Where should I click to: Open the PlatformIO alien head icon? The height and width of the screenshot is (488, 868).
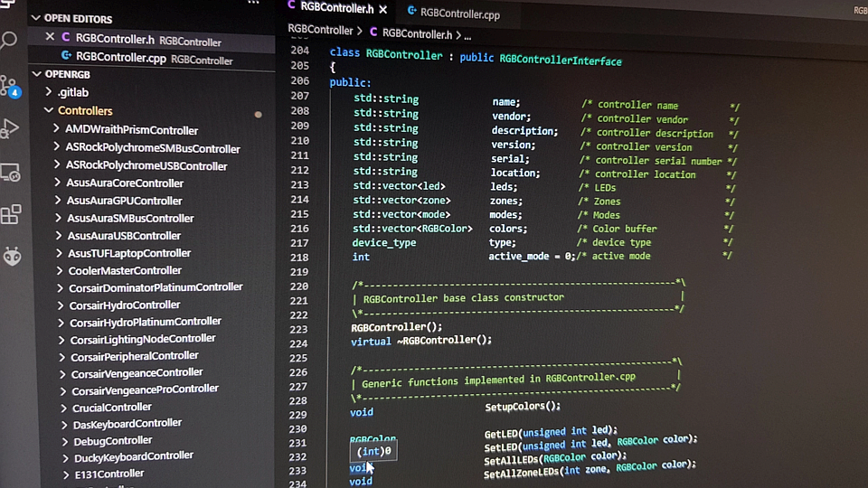[x=12, y=257]
